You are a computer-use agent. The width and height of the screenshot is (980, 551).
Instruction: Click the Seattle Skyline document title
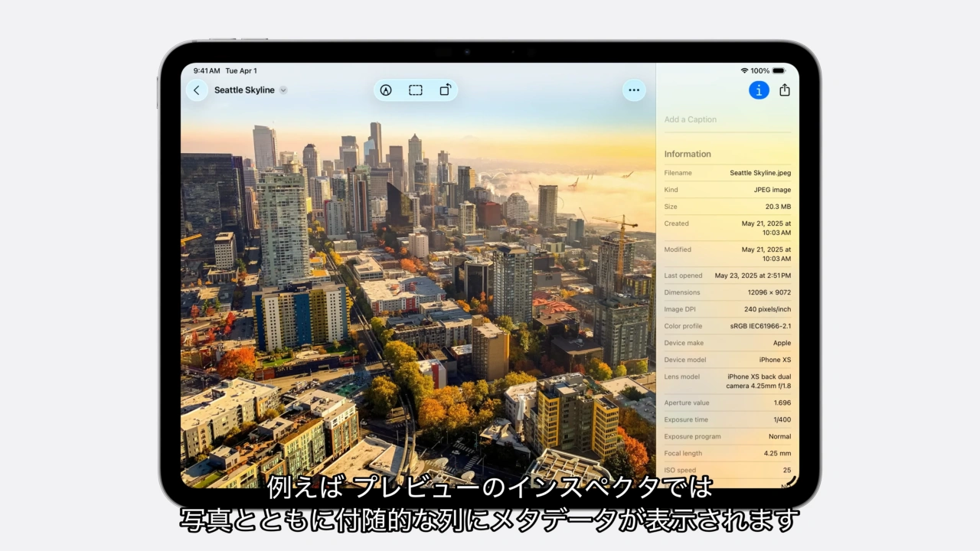244,90
